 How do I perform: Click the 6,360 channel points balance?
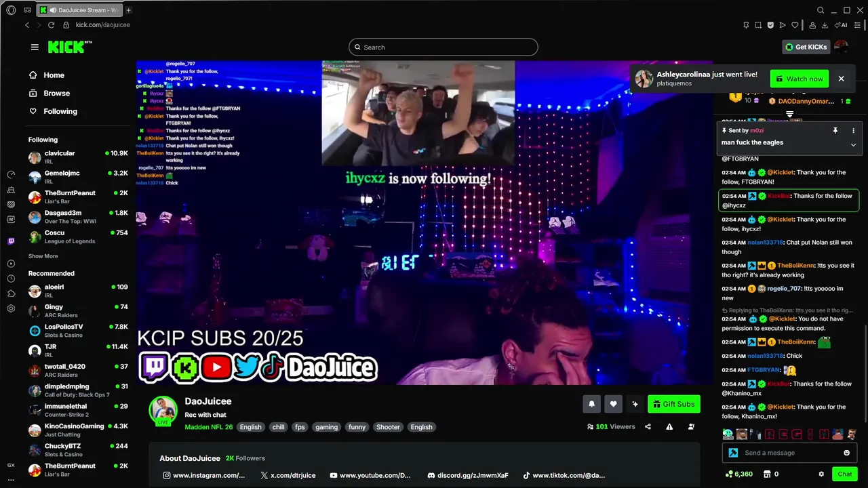pyautogui.click(x=739, y=474)
